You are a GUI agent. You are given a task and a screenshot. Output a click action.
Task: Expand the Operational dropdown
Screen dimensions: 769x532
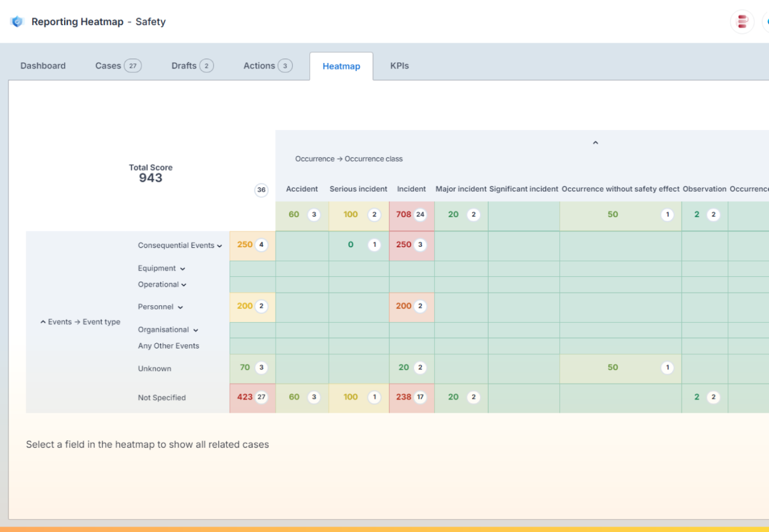184,284
